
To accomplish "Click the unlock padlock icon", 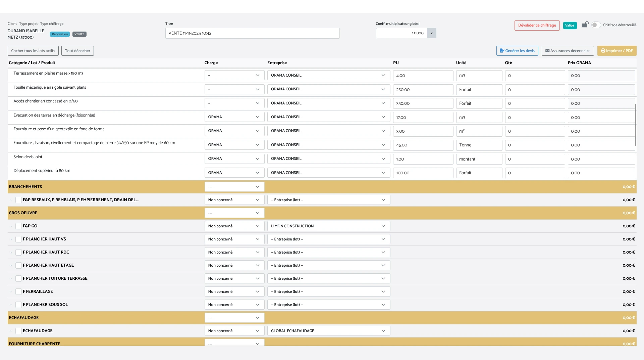I will [585, 25].
